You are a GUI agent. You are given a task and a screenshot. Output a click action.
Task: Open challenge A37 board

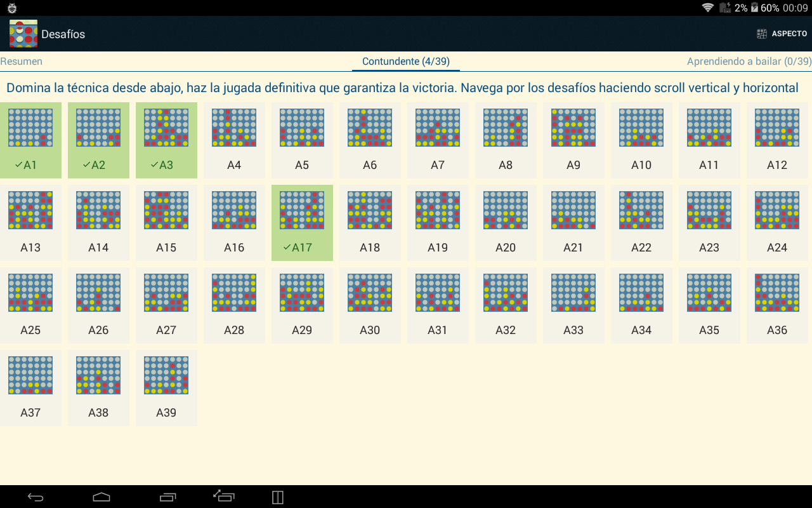(x=30, y=388)
